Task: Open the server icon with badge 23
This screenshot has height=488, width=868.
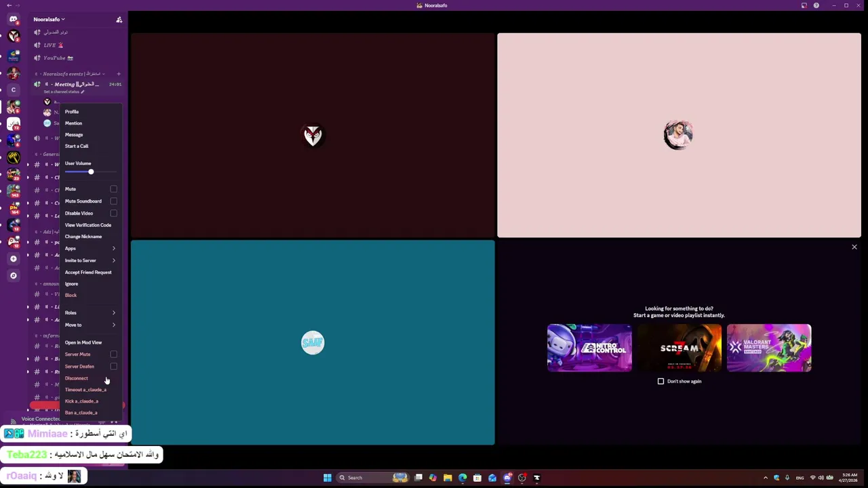Action: point(13,174)
